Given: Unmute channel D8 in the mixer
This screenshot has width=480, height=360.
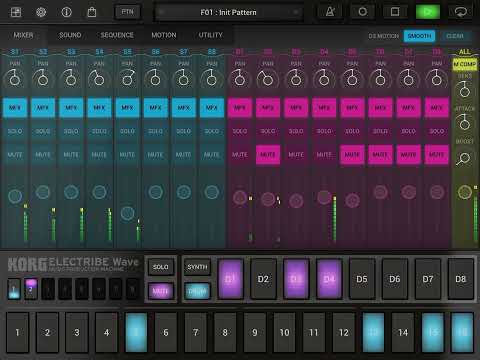Looking at the screenshot, I should pyautogui.click(x=436, y=155).
